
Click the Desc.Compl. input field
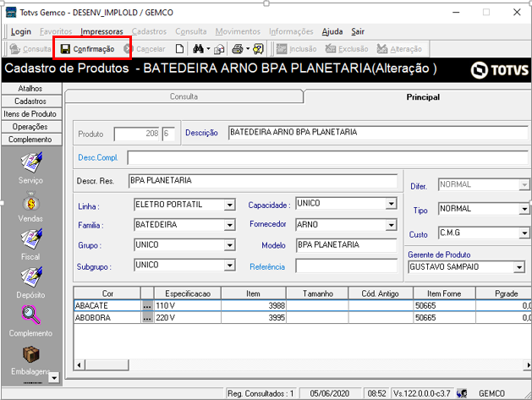click(x=327, y=158)
